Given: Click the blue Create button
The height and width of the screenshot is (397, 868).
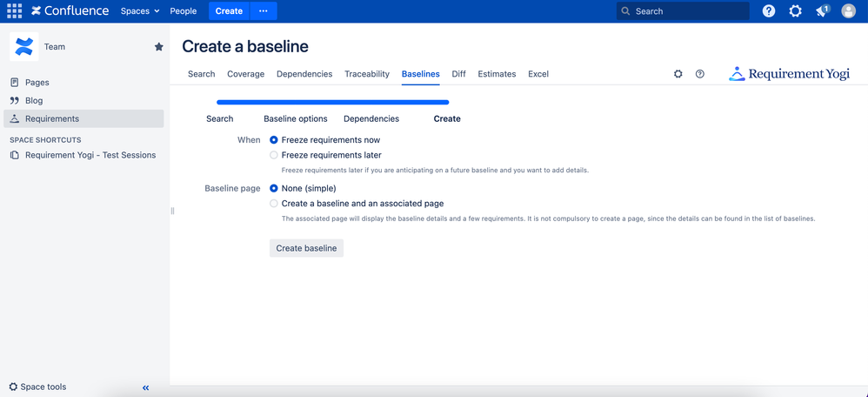Looking at the screenshot, I should (x=230, y=11).
